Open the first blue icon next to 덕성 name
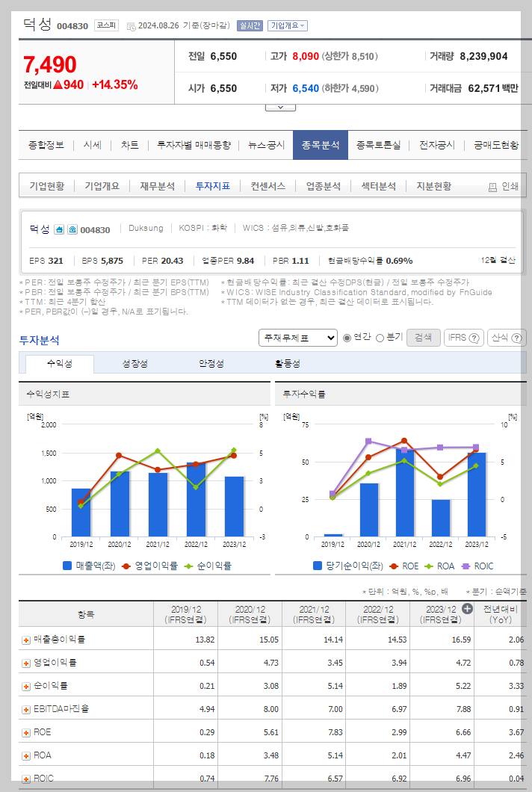Image resolution: width=532 pixels, height=792 pixels. [x=58, y=229]
